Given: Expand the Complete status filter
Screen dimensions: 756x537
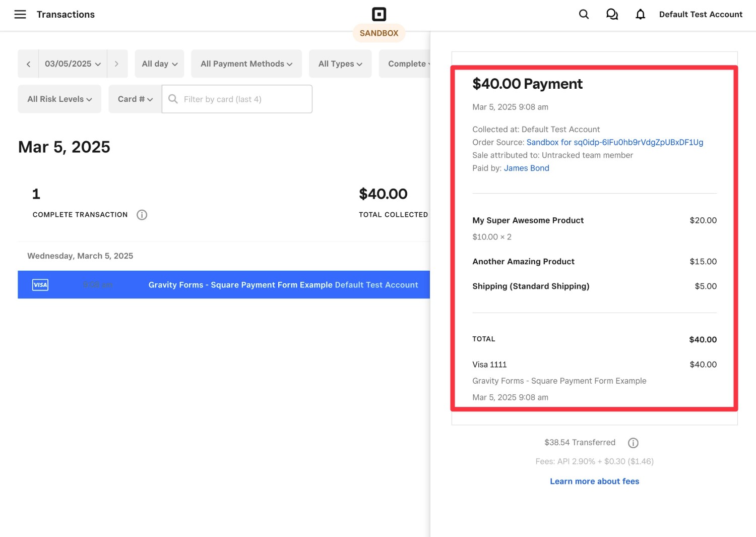Looking at the screenshot, I should (405, 64).
